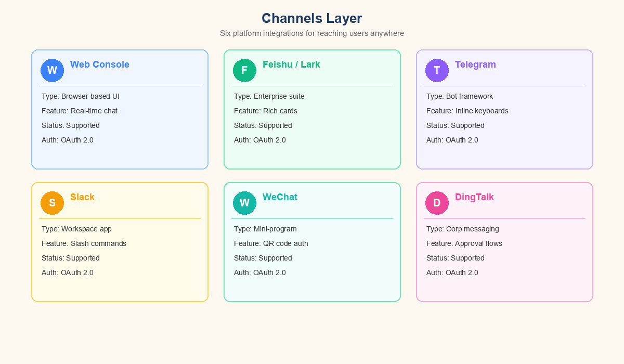Click Feishu's 'Status: Supported' line
Image resolution: width=624 pixels, height=364 pixels.
(263, 125)
